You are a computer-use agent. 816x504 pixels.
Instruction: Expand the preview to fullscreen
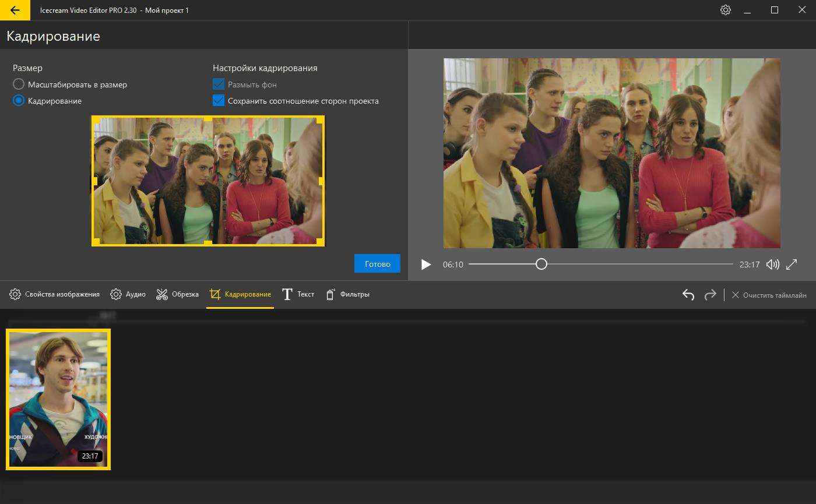(x=792, y=265)
